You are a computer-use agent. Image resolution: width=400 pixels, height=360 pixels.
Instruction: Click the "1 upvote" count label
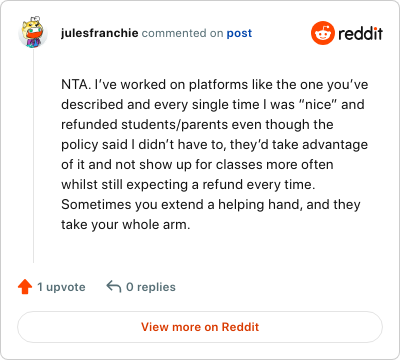pos(61,287)
